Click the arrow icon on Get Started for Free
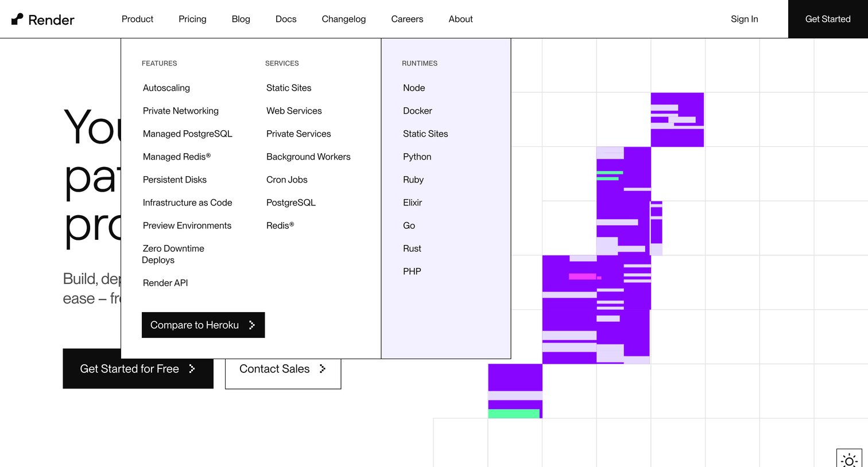 (192, 369)
